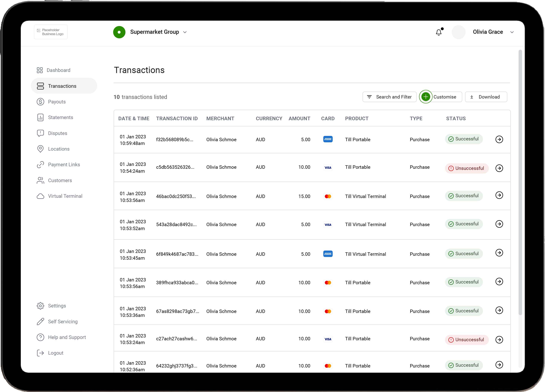This screenshot has height=392, width=545.
Task: Click the green plus Customise icon
Action: [426, 97]
